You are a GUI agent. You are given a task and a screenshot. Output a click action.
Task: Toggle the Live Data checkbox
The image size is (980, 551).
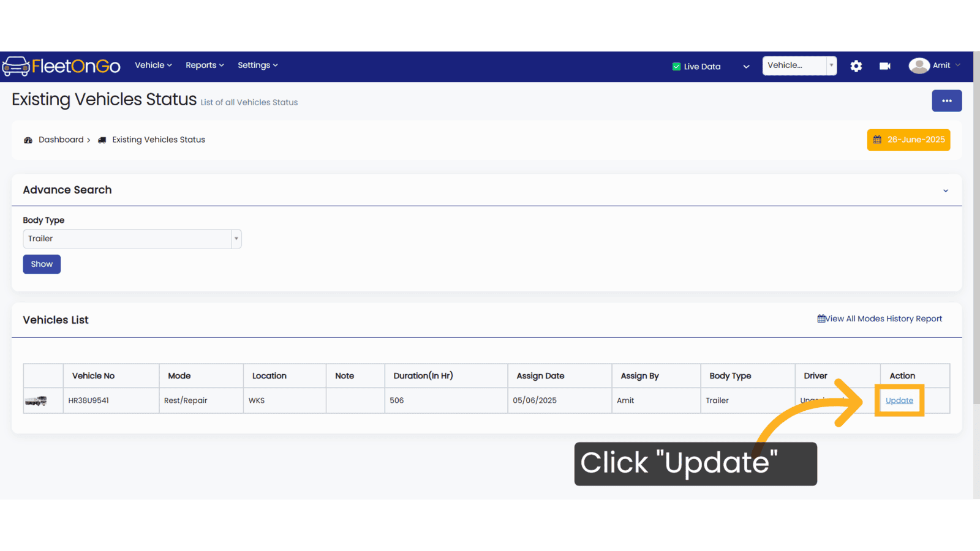[x=676, y=67]
